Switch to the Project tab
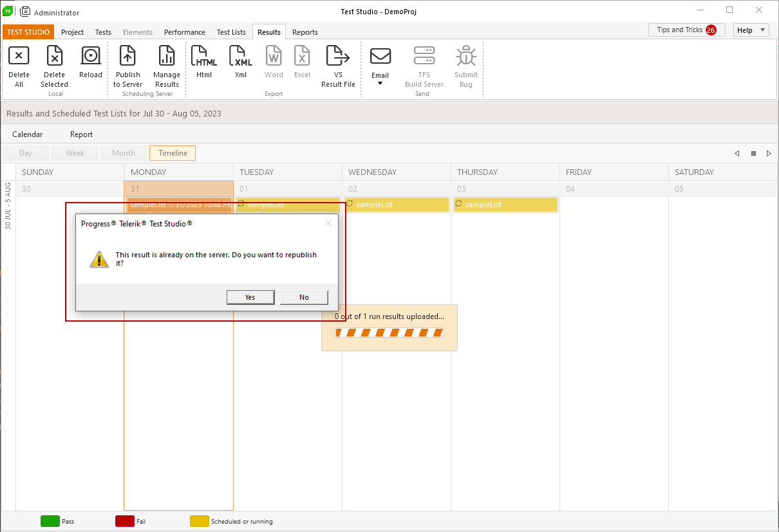 [73, 32]
